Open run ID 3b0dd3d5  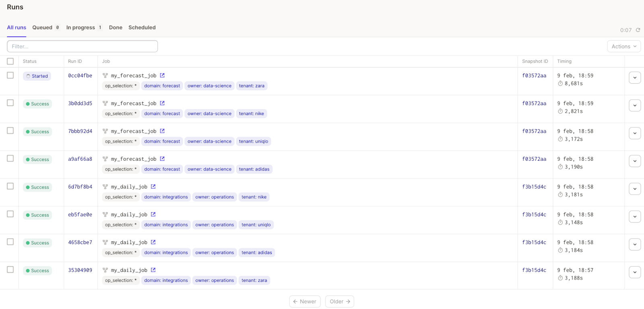point(80,103)
